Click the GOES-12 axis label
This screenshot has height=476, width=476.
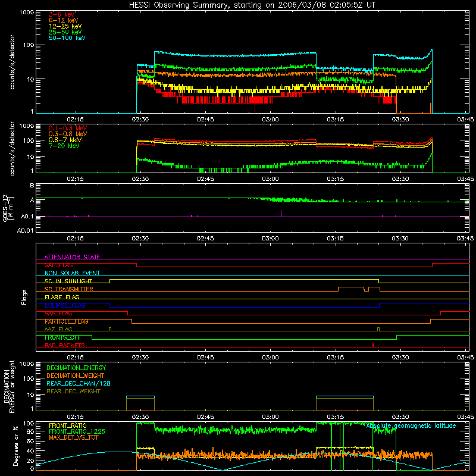tap(8, 208)
